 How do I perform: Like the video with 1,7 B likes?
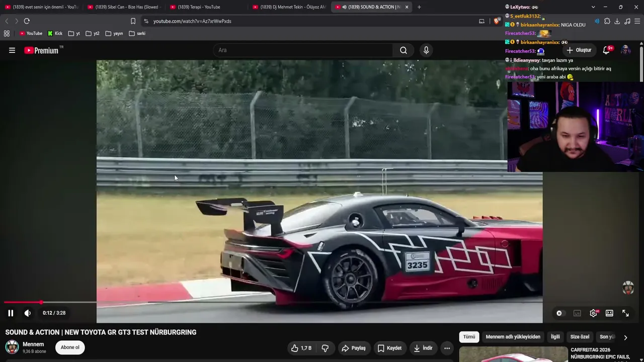[301, 348]
